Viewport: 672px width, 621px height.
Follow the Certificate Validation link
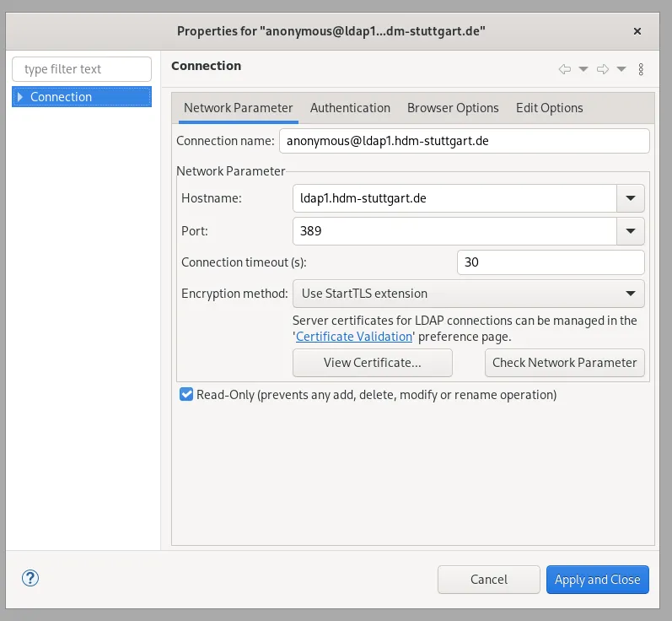tap(354, 336)
